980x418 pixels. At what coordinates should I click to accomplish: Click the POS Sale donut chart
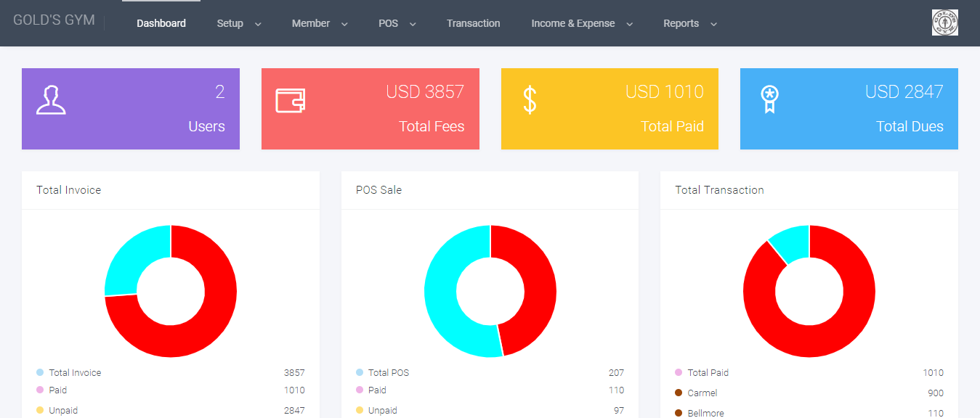[x=490, y=291]
